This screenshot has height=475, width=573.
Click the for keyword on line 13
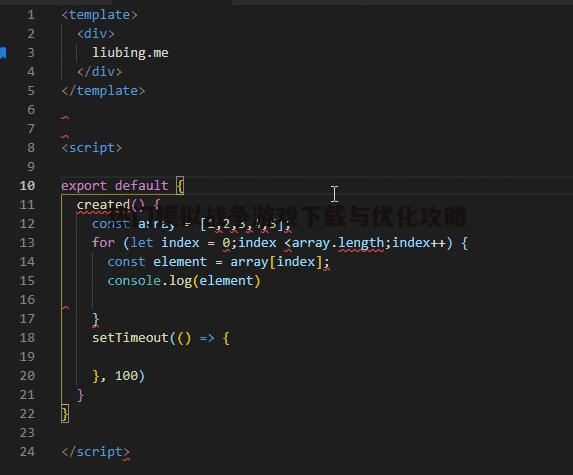click(103, 243)
